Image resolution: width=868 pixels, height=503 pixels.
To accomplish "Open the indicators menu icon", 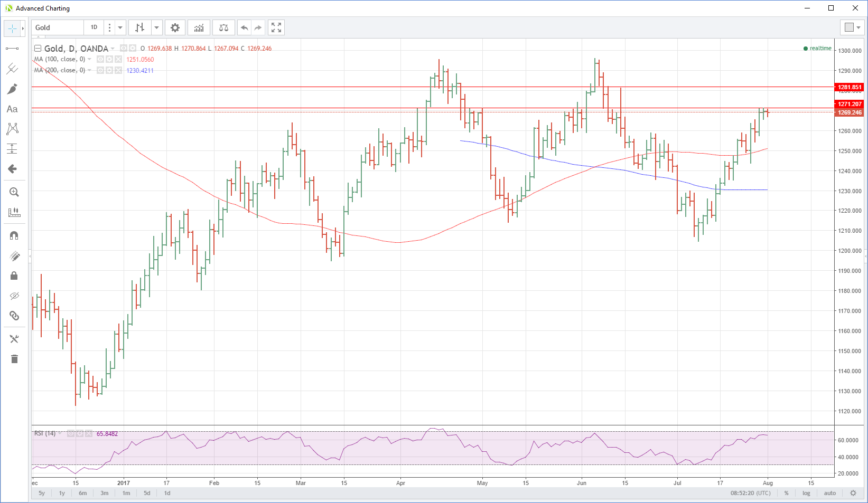I will [x=199, y=27].
